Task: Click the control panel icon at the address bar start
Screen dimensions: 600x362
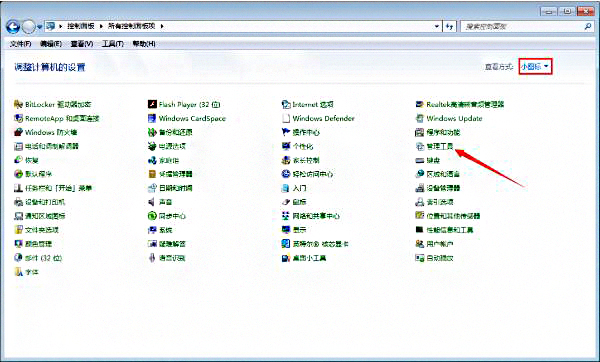Action: pos(50,26)
